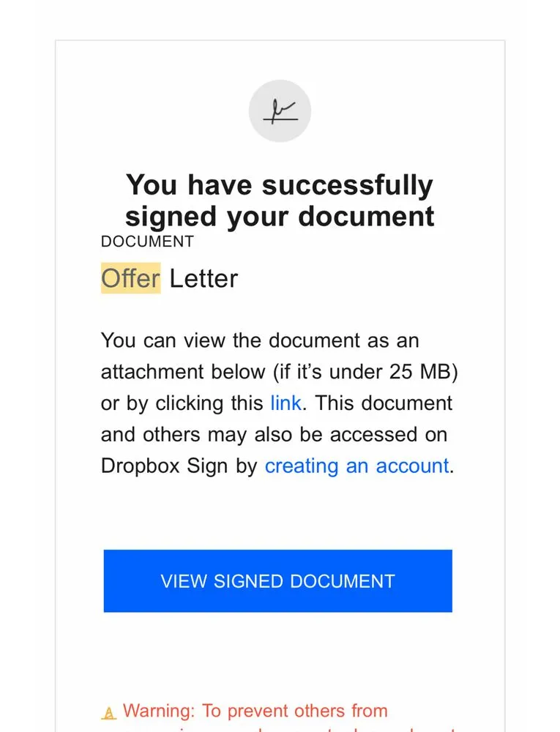Click the "attachment below" text

[183, 372]
